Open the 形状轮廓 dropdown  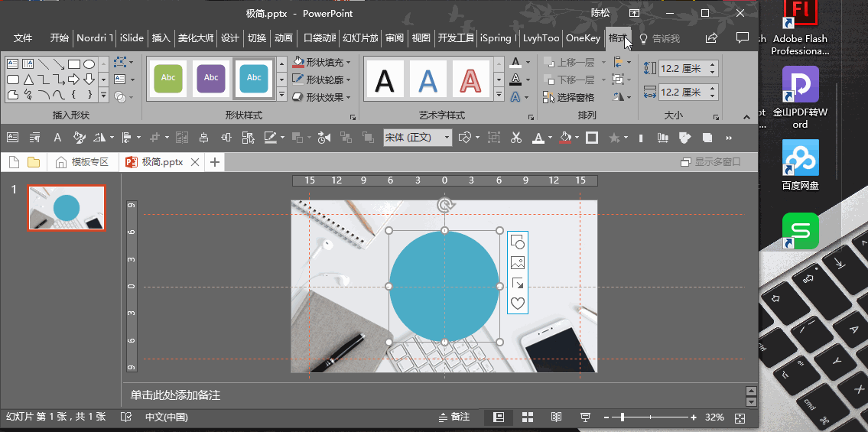[x=322, y=80]
